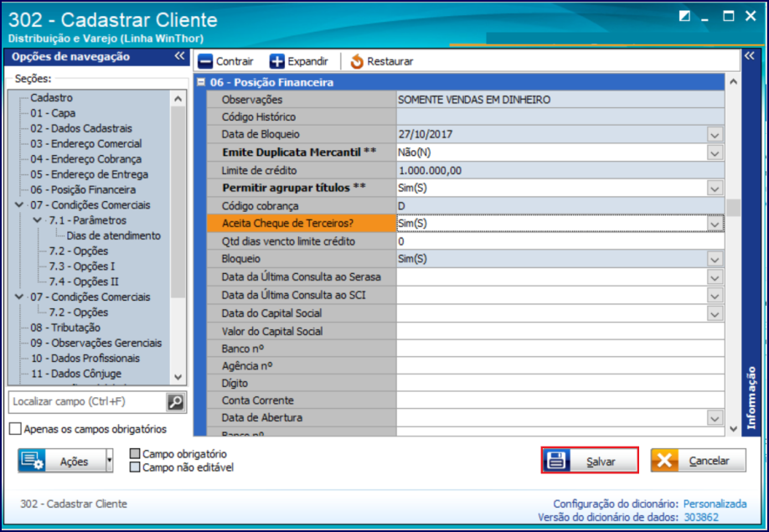Click Seções tree scrollbar down arrow
Viewport: 769px width, 532px height.
tap(178, 377)
